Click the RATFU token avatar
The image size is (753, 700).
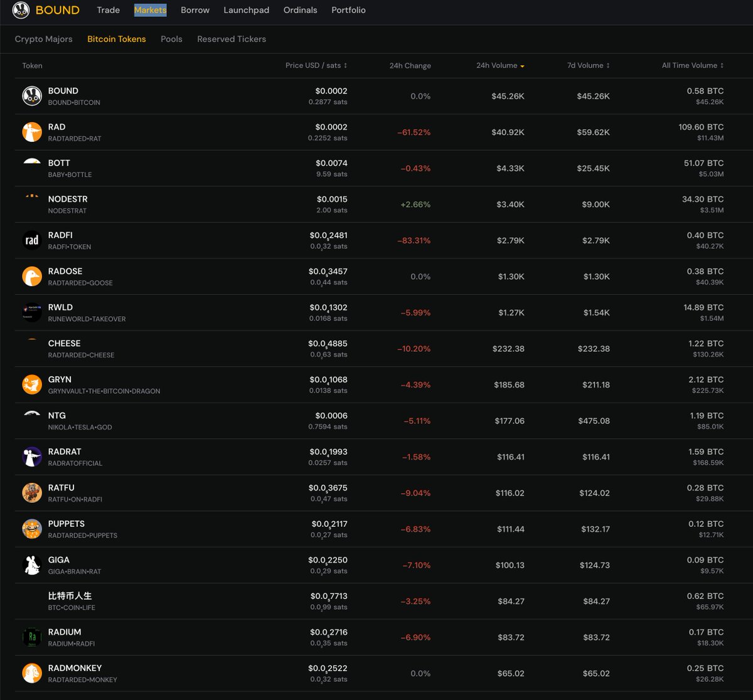pyautogui.click(x=32, y=493)
